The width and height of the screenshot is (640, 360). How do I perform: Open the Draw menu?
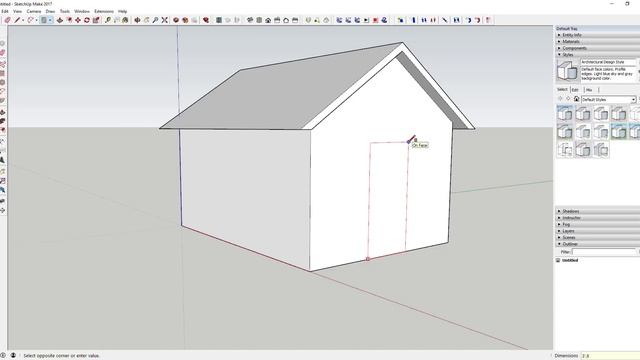pos(50,11)
